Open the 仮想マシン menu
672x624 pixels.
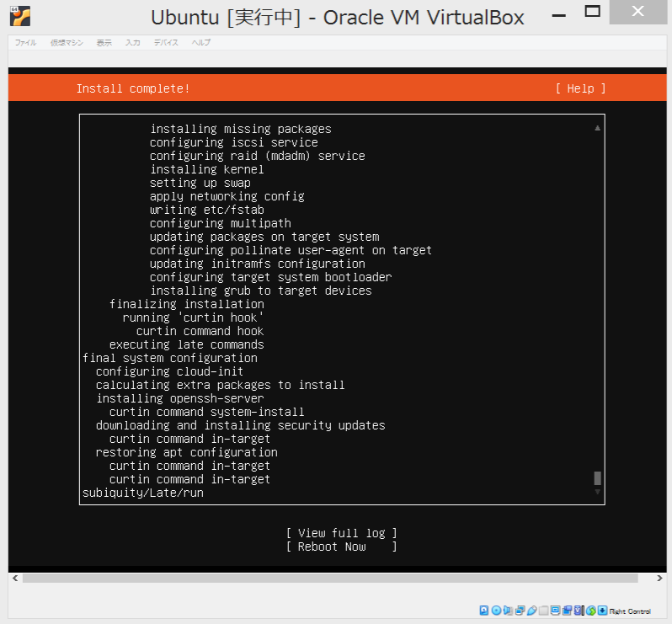point(67,42)
